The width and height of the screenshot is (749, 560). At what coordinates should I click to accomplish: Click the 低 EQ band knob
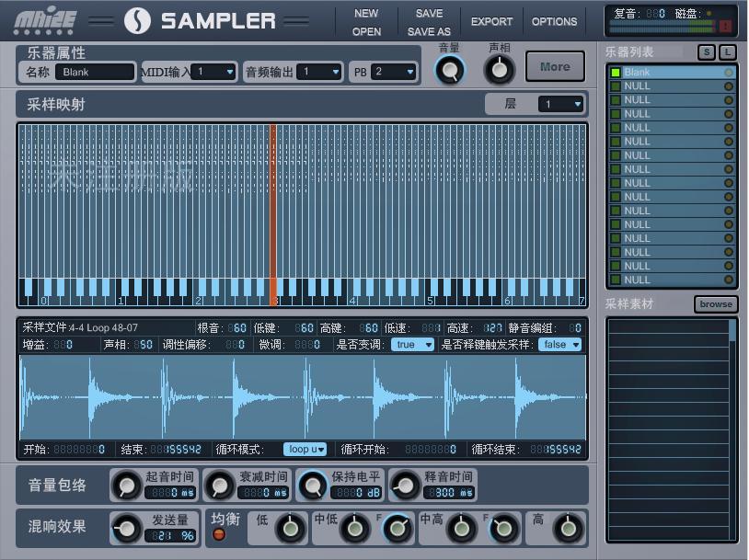[x=291, y=529]
